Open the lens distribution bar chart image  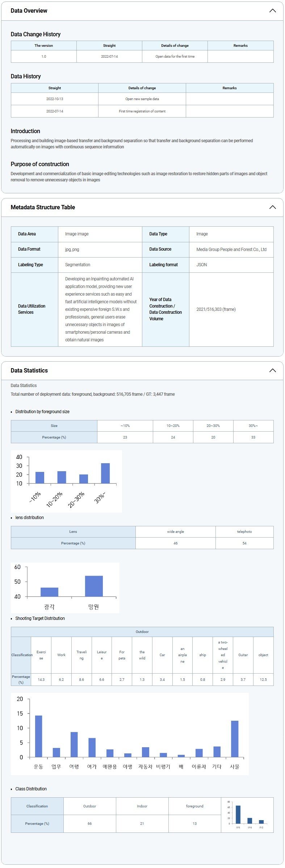65,587
